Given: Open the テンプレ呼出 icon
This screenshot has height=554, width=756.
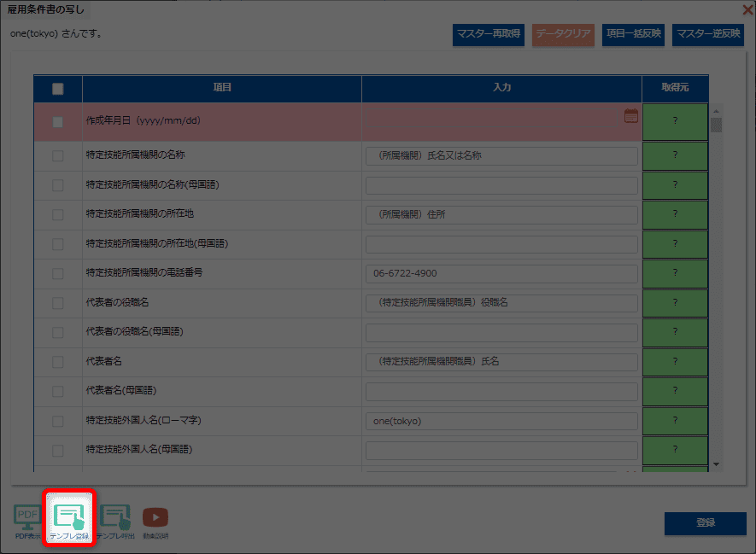Looking at the screenshot, I should point(114,520).
